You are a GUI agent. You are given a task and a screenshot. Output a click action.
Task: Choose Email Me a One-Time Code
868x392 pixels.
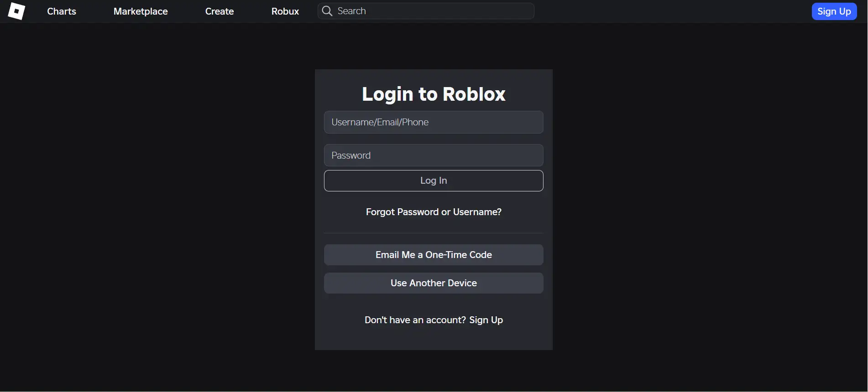434,255
